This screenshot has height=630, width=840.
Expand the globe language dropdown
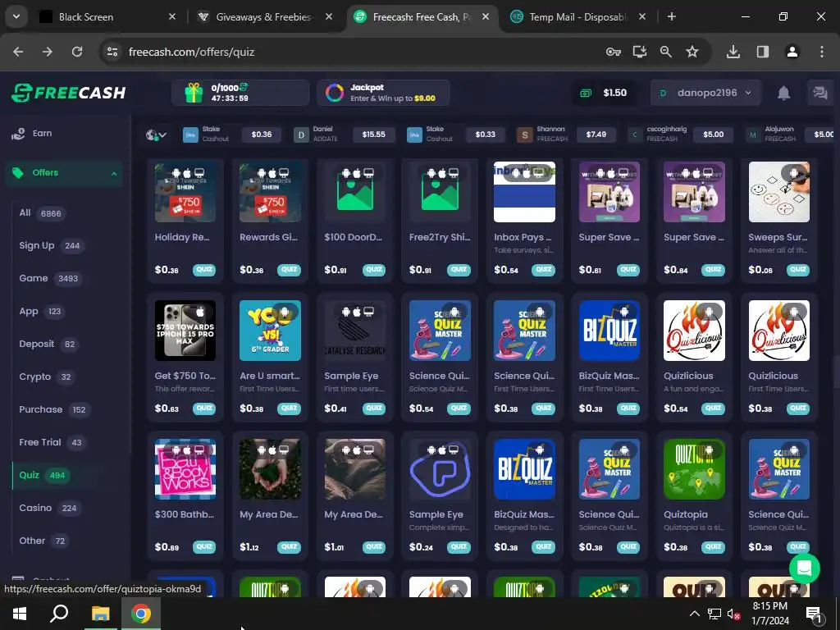(156, 135)
